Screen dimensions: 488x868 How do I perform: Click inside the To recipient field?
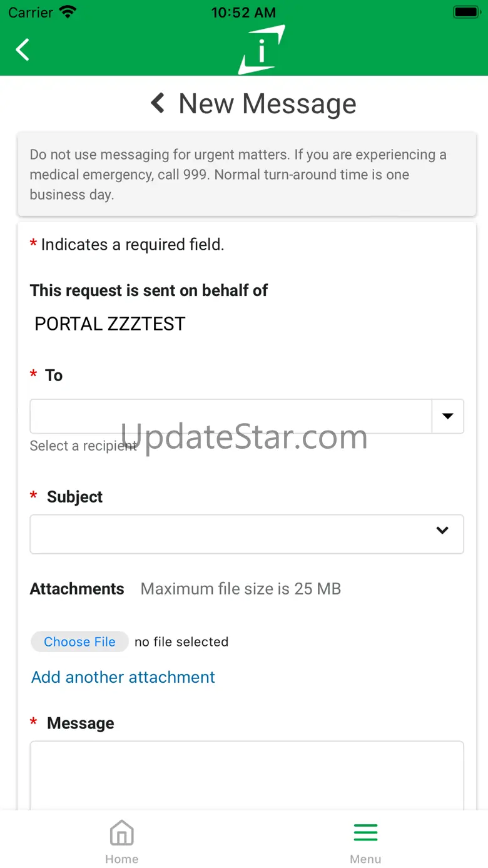click(230, 416)
